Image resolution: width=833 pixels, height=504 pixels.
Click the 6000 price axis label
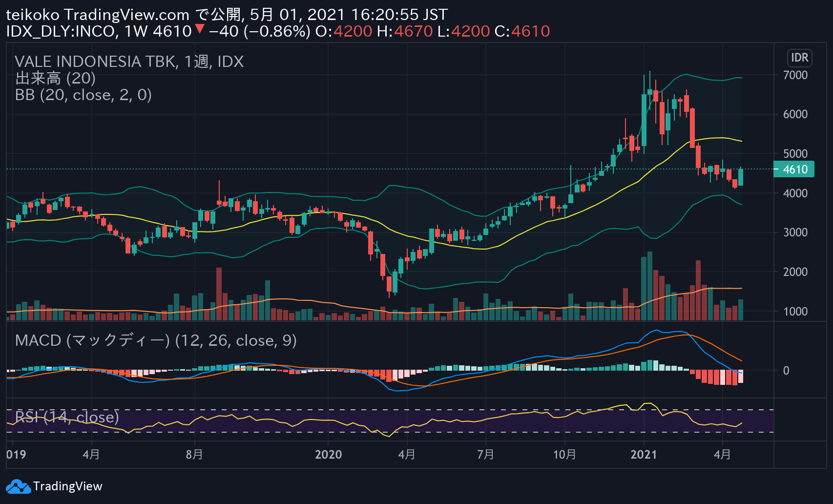click(x=795, y=114)
